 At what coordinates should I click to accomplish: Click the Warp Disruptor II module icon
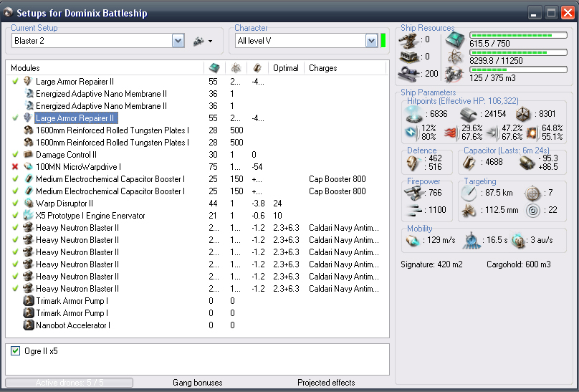coord(29,204)
